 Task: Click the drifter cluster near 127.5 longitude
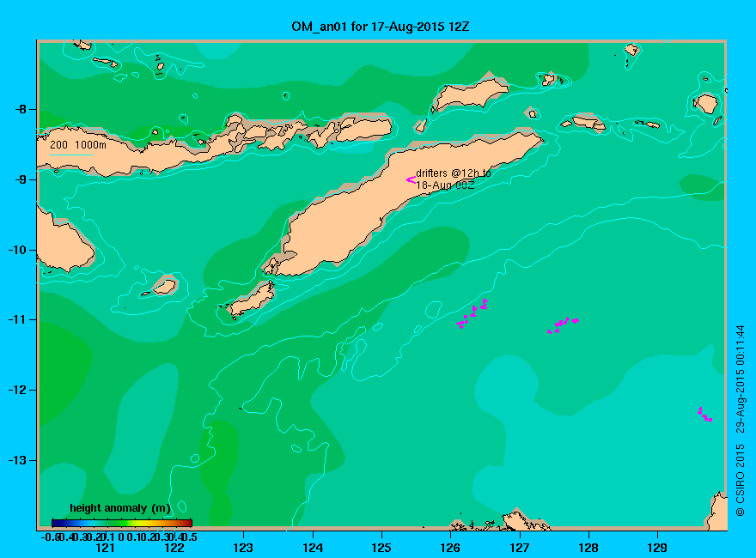pyautogui.click(x=563, y=324)
